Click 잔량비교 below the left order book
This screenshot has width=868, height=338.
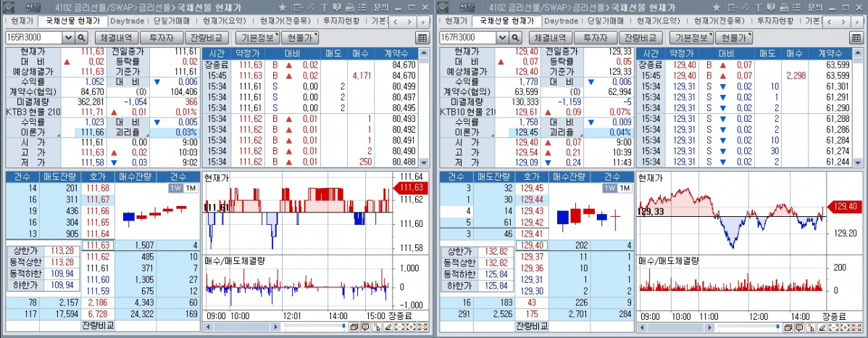click(97, 324)
